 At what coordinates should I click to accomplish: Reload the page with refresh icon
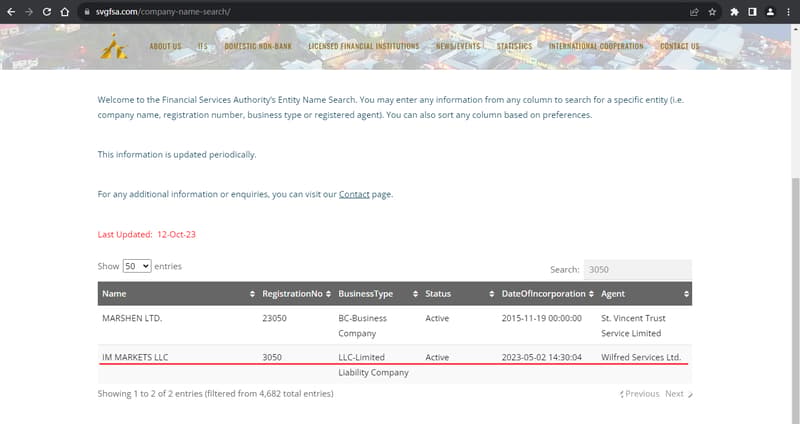(x=46, y=12)
